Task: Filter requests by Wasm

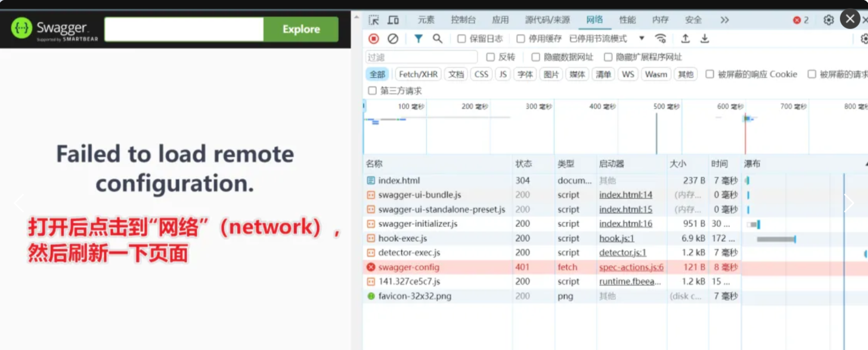Action: point(656,74)
